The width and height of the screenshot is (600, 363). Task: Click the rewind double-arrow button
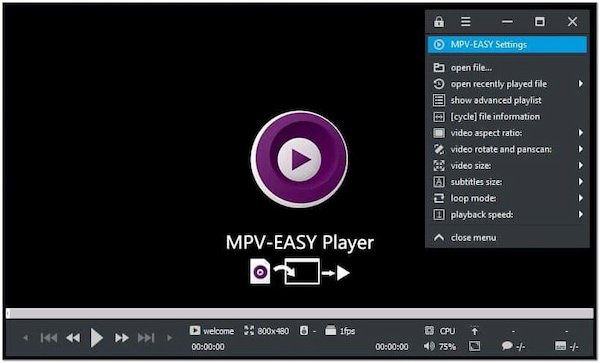tap(73, 338)
